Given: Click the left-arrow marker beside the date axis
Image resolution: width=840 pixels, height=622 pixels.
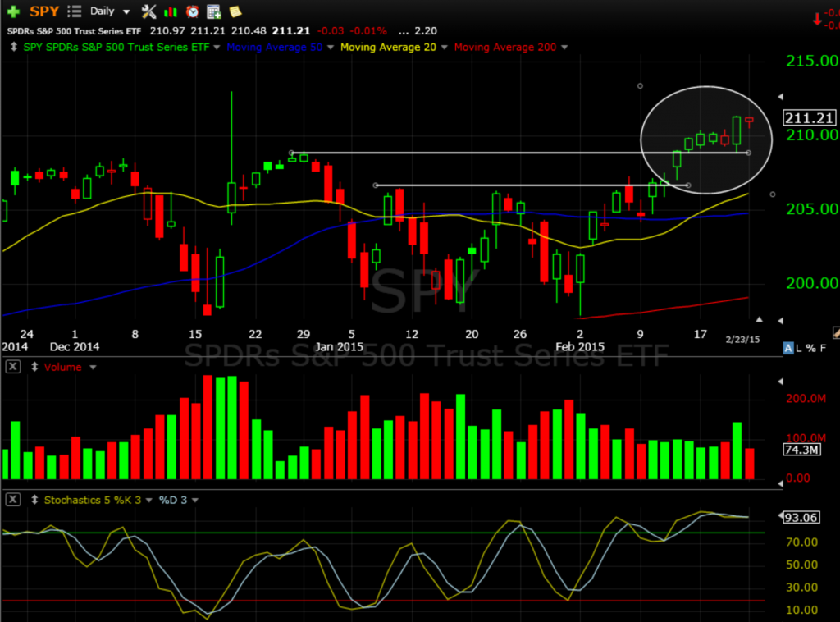Looking at the screenshot, I should coord(781,321).
